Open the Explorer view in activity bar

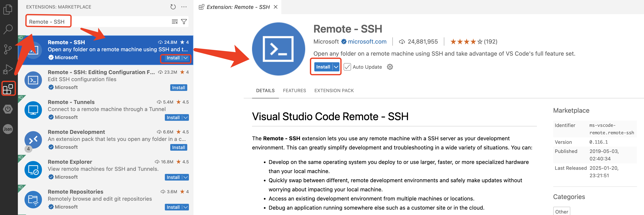8,10
